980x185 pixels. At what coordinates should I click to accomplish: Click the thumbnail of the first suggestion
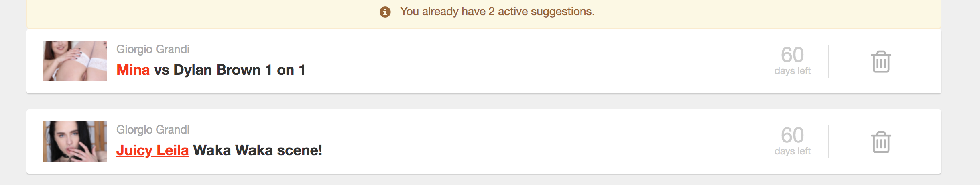(x=75, y=61)
